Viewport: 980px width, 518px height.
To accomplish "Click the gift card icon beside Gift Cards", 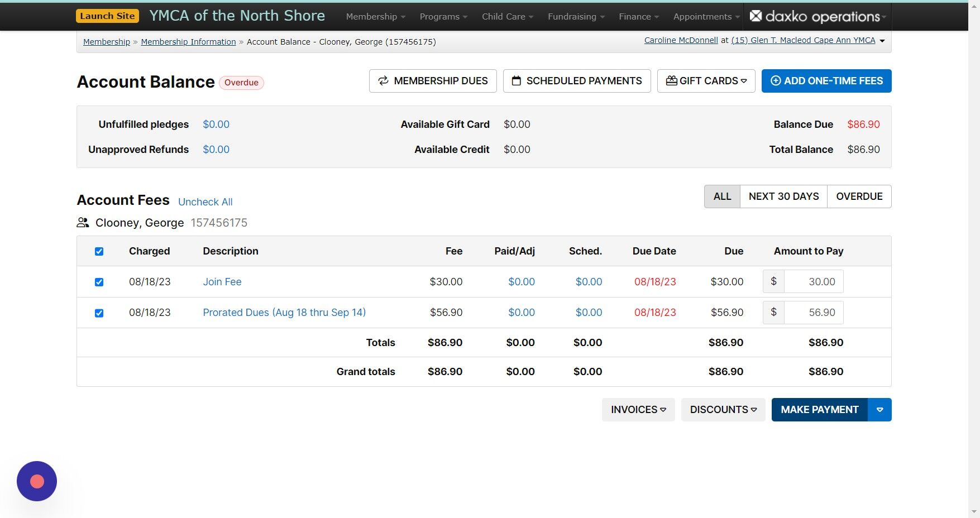I will [672, 80].
